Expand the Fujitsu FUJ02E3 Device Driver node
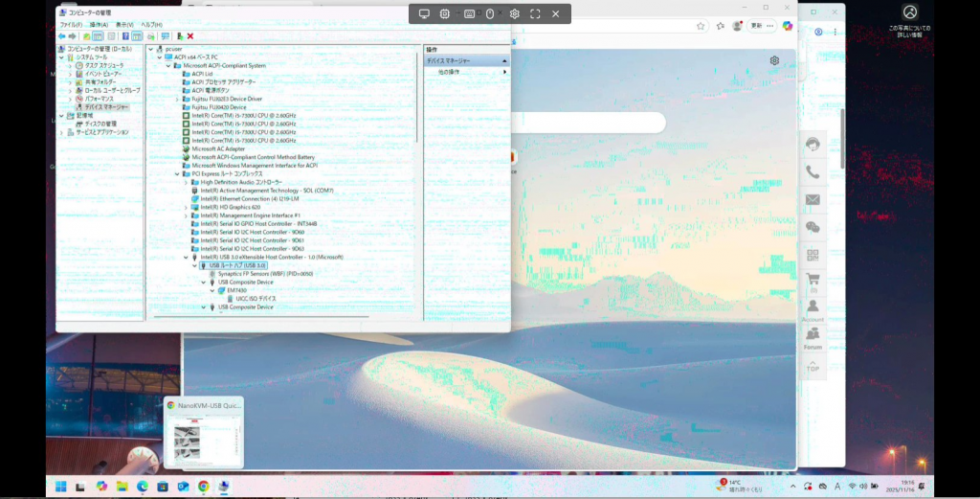980x499 pixels. point(177,99)
